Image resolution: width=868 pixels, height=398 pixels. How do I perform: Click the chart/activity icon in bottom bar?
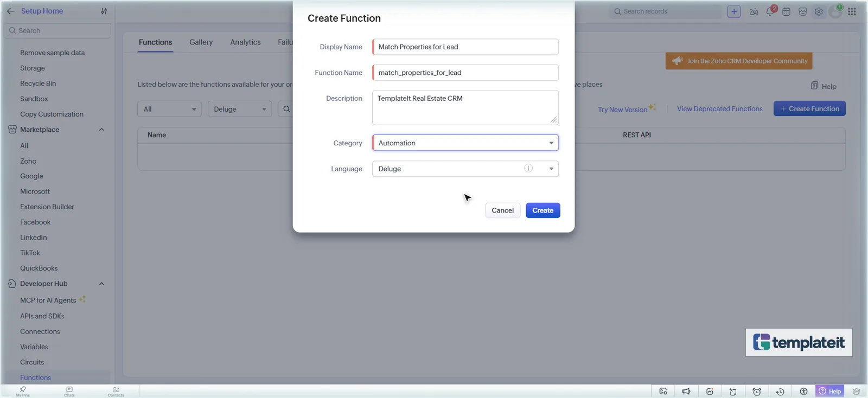click(x=710, y=391)
